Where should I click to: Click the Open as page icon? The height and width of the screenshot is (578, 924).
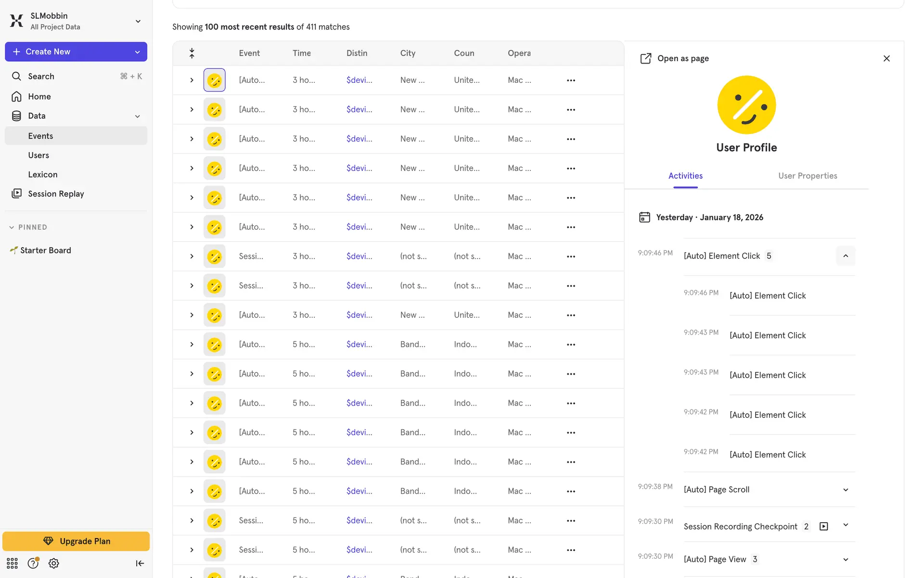645,58
